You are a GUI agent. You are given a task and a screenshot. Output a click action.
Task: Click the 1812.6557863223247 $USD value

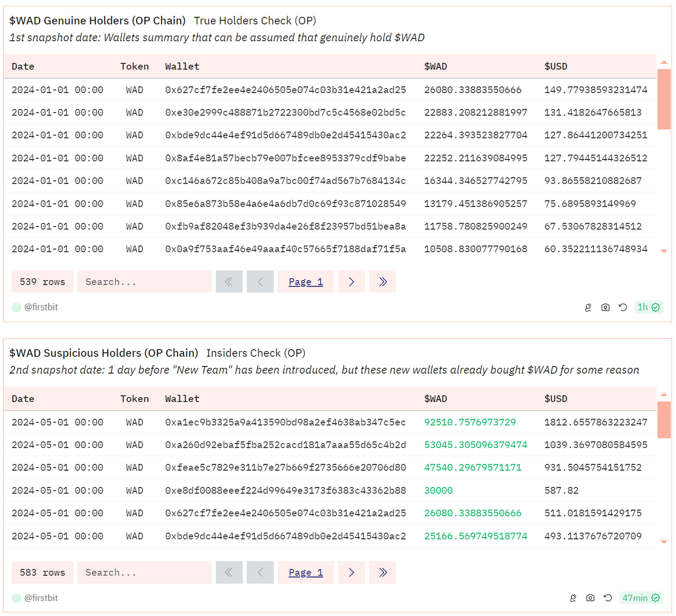tap(596, 423)
